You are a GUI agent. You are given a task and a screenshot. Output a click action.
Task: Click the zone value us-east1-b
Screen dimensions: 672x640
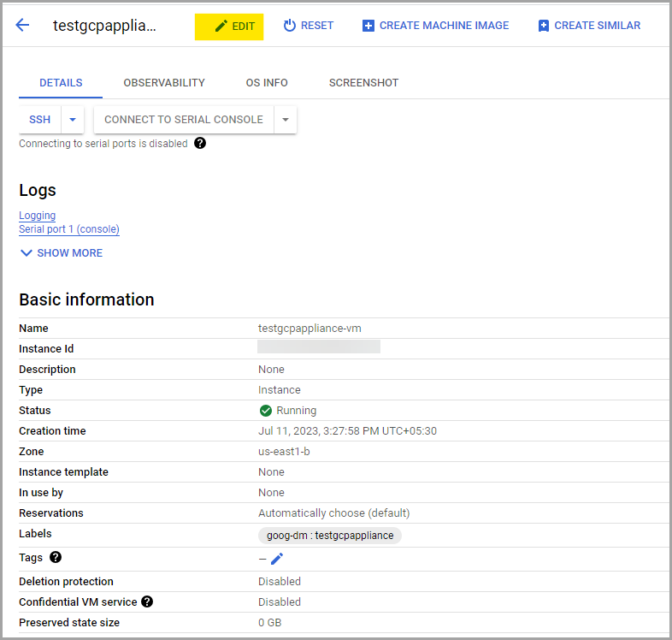click(x=284, y=451)
